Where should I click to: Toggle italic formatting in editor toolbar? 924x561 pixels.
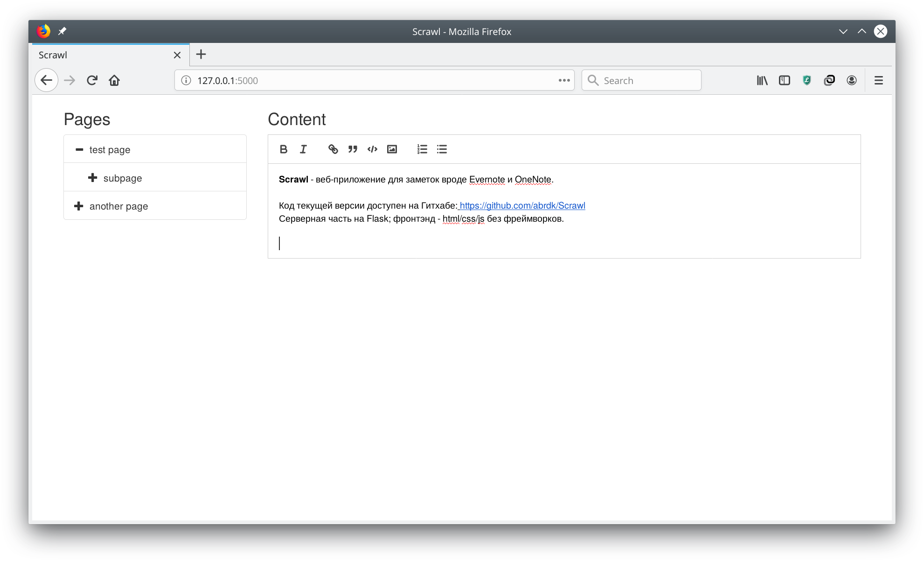coord(303,149)
